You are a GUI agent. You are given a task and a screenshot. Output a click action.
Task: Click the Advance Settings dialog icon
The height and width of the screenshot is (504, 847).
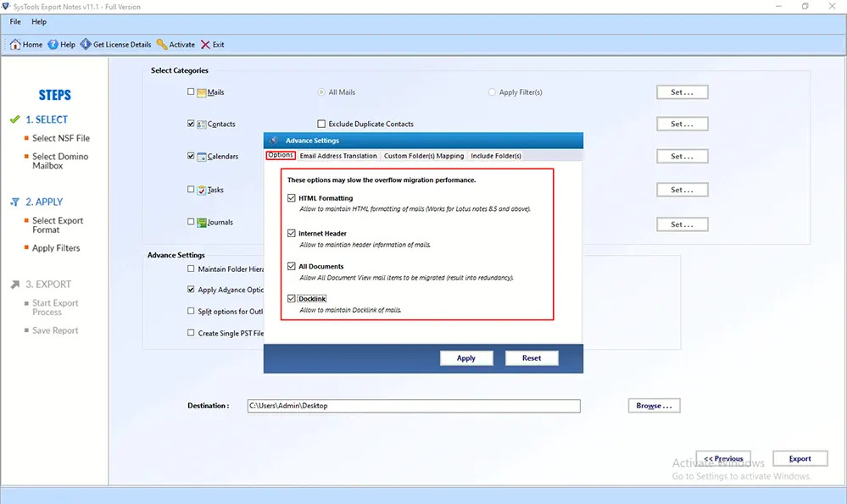tap(274, 141)
